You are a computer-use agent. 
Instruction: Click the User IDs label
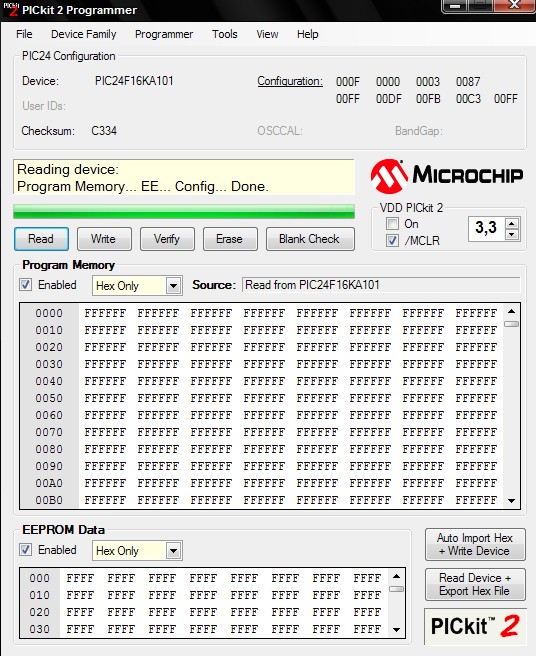pos(44,106)
